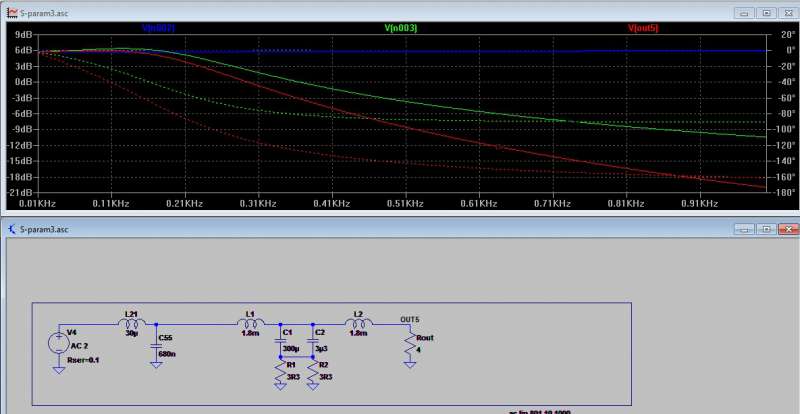The width and height of the screenshot is (800, 414).
Task: Click the ground symbol below Rout
Action: (x=410, y=364)
